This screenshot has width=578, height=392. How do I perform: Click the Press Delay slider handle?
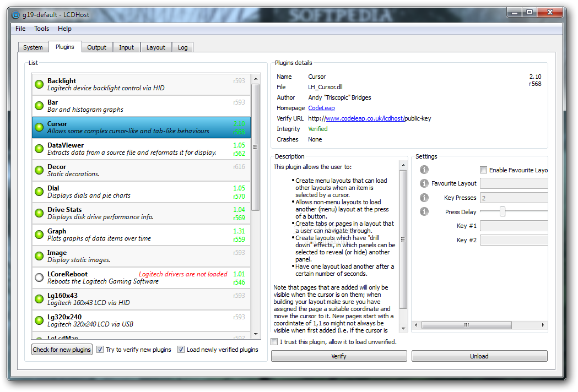click(x=502, y=211)
